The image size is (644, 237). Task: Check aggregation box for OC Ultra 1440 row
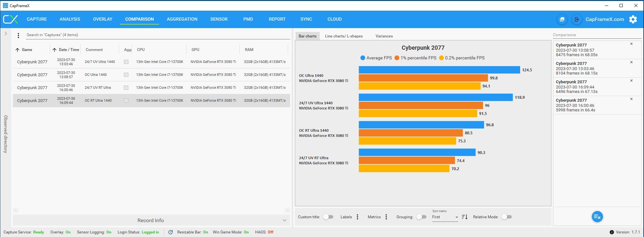pyautogui.click(x=126, y=75)
